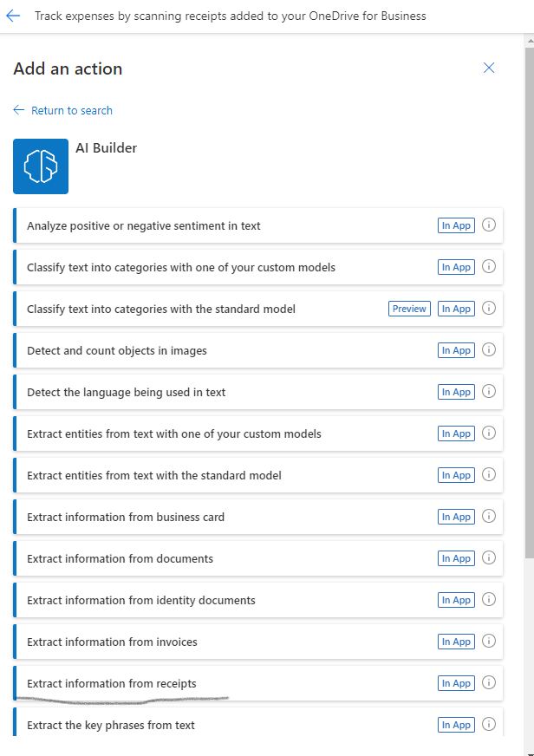
Task: Click the back arrow at the top left
Action: 16,15
